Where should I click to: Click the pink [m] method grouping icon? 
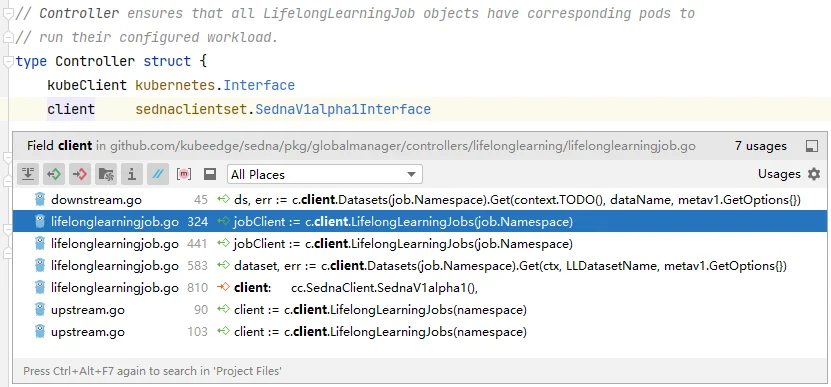tap(183, 174)
